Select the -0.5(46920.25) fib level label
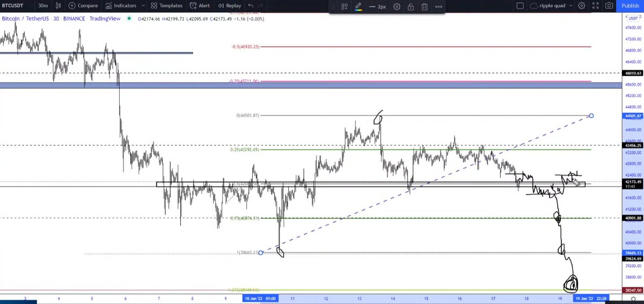Screen dimensions: 644x304 point(246,47)
